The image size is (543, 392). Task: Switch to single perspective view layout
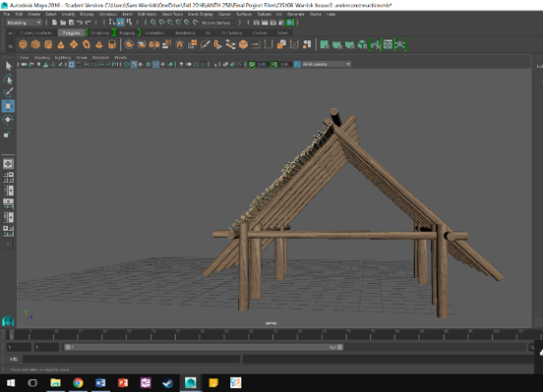tap(8, 164)
